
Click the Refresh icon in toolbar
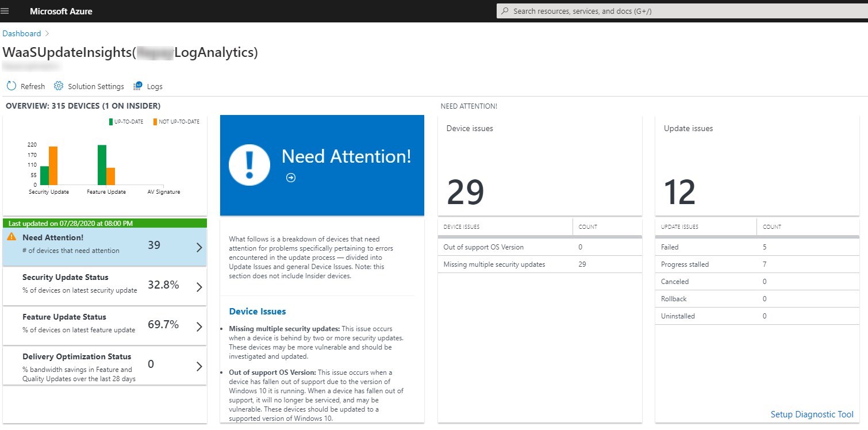pos(11,86)
